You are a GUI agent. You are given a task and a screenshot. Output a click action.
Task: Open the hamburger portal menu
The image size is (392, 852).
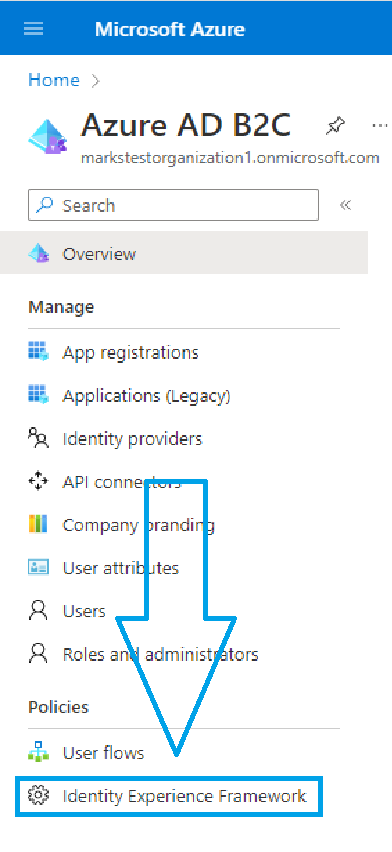[x=34, y=29]
